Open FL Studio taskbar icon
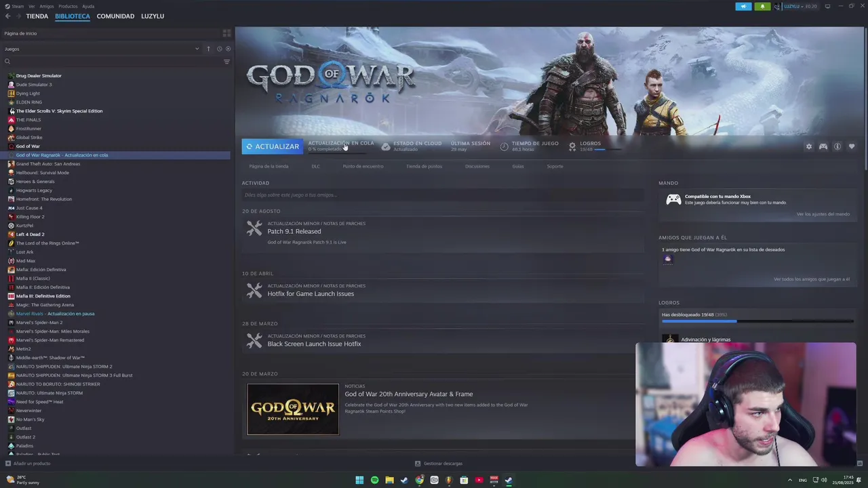This screenshot has width=868, height=488. [449, 480]
